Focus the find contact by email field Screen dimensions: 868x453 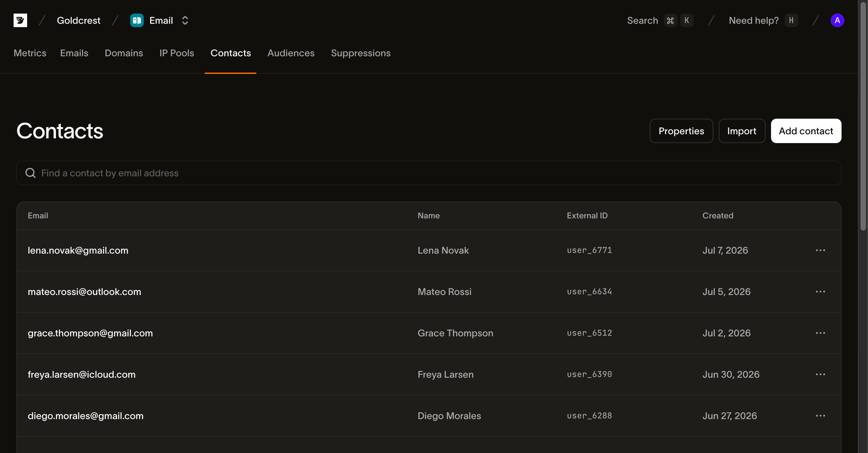429,173
